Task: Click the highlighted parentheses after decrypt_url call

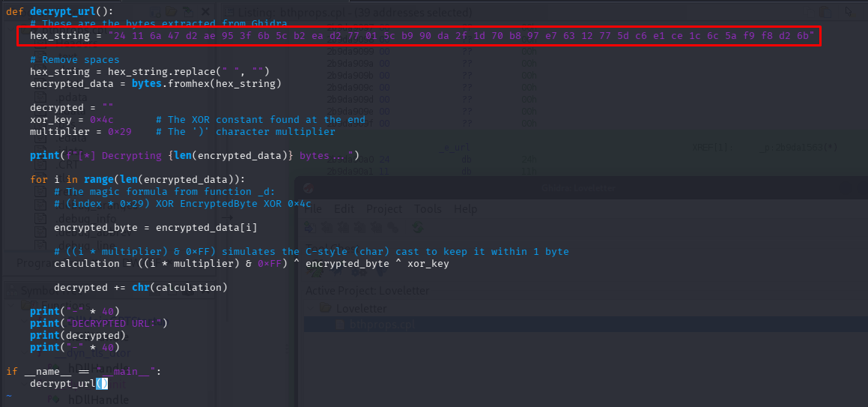Action: (x=102, y=383)
